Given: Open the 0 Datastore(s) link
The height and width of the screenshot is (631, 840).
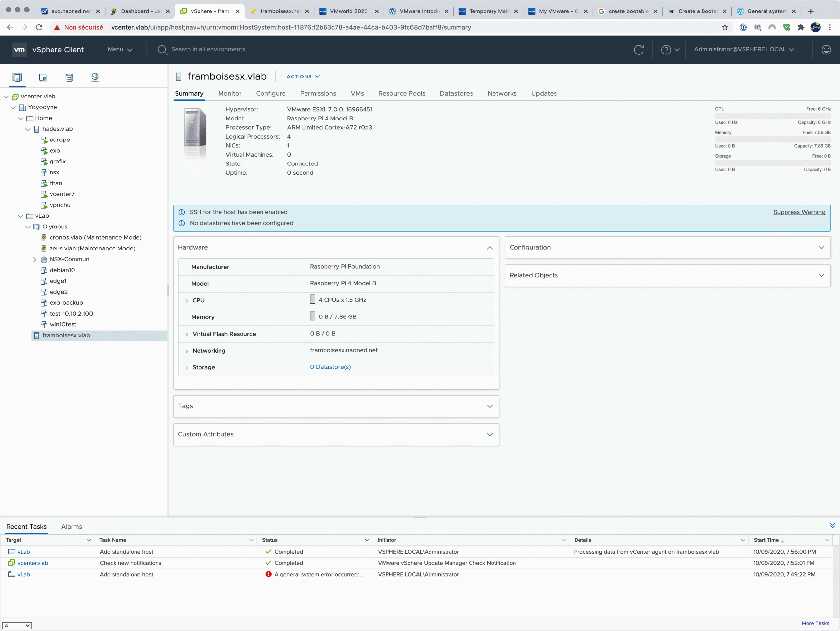Looking at the screenshot, I should point(330,367).
